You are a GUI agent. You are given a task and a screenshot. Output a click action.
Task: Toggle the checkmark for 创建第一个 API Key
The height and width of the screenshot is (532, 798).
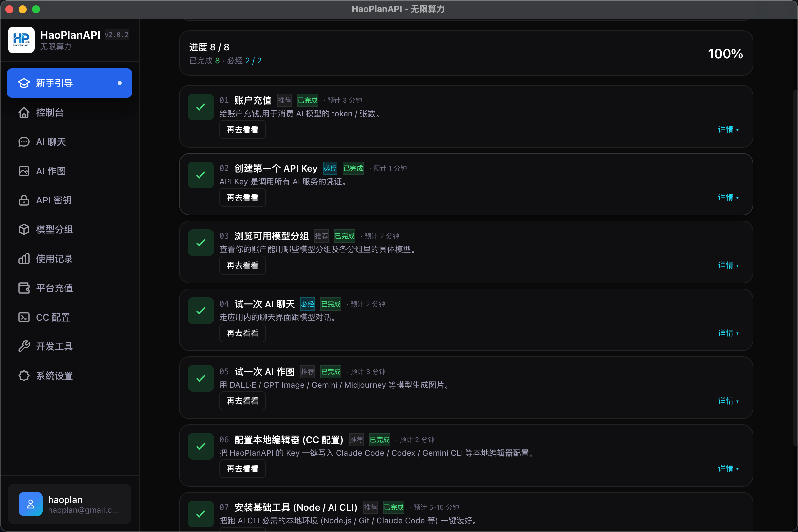pos(201,175)
